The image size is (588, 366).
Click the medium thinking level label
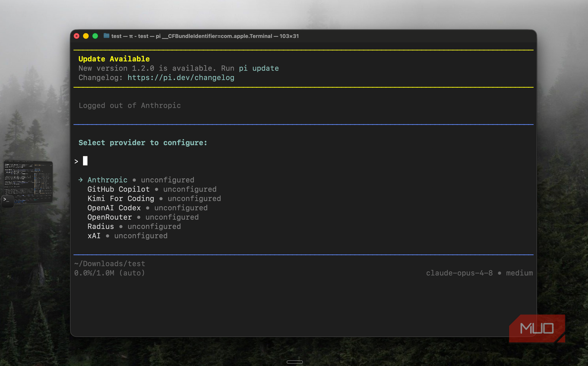519,273
